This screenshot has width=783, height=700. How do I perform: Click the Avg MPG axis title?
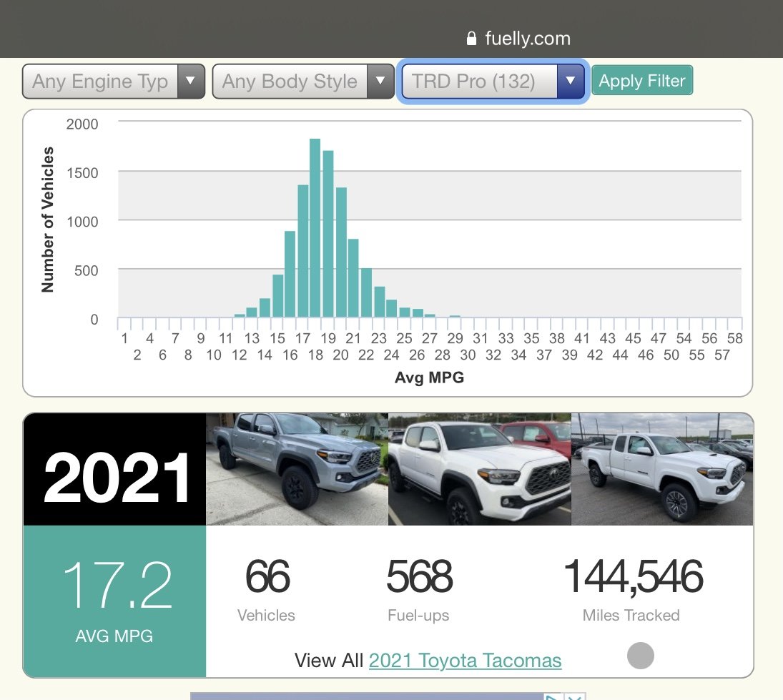tap(430, 378)
